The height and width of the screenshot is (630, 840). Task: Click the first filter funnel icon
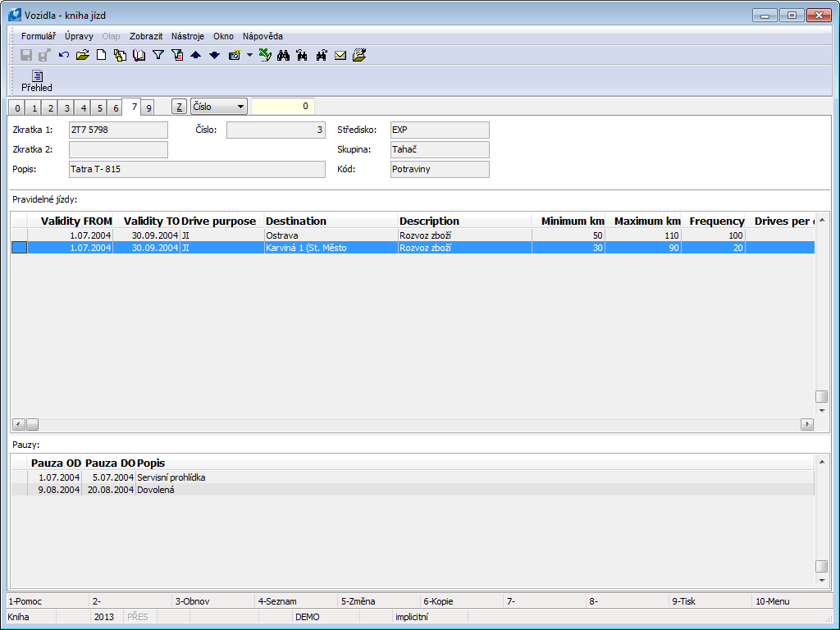[x=158, y=55]
